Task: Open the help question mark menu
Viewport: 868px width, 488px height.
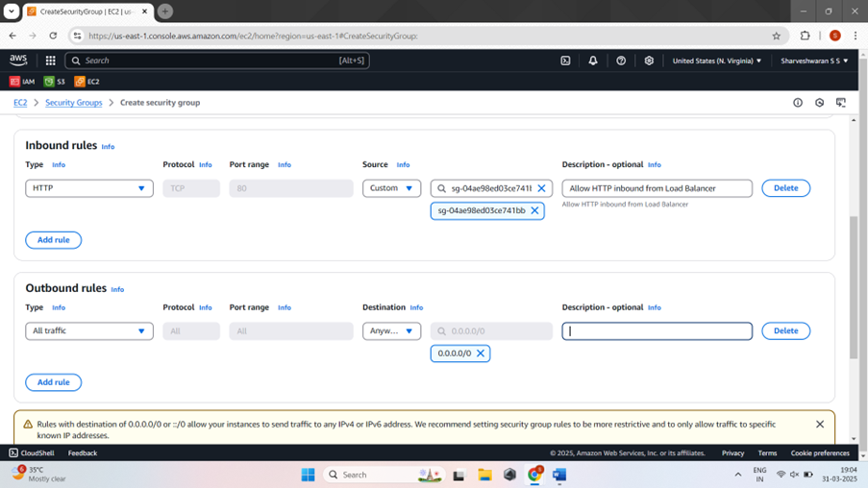Action: [621, 61]
